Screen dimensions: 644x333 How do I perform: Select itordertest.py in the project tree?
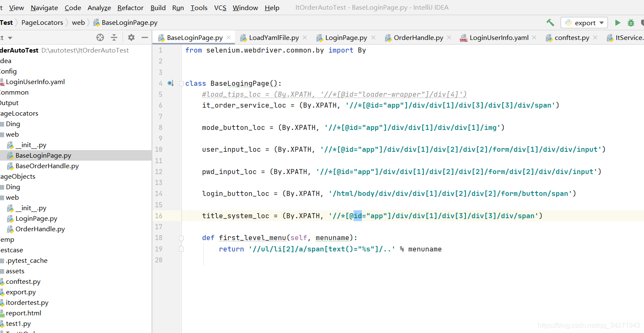point(27,302)
